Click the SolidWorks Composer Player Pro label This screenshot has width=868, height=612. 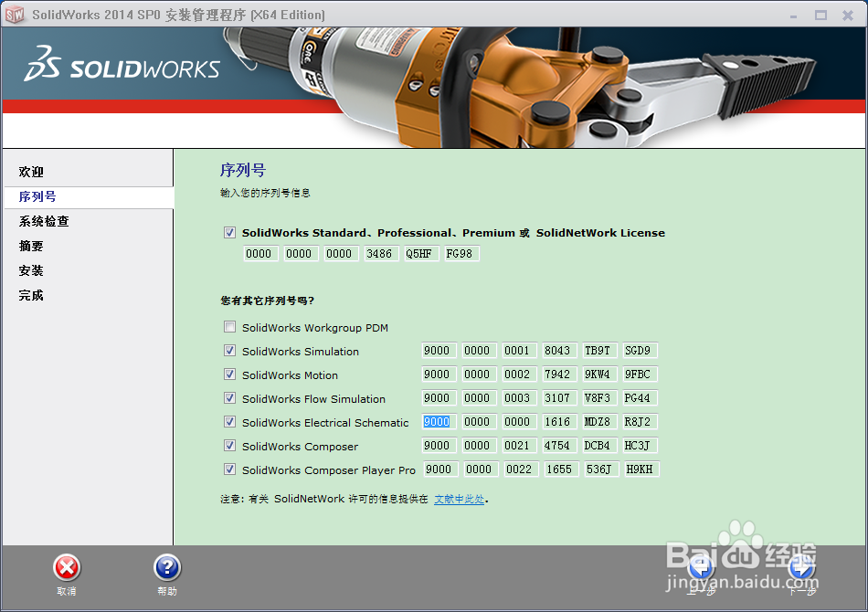click(329, 471)
